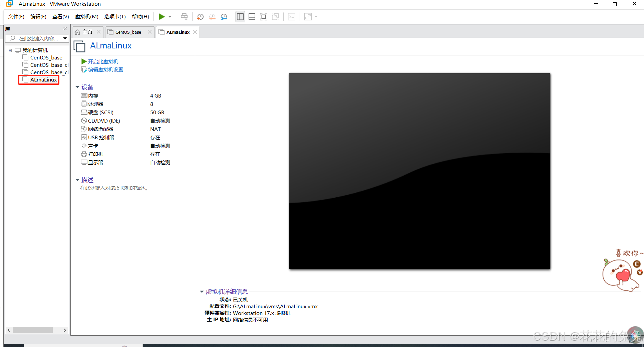This screenshot has width=644, height=347.
Task: Click the 网络适配器 device icon
Action: tap(84, 129)
